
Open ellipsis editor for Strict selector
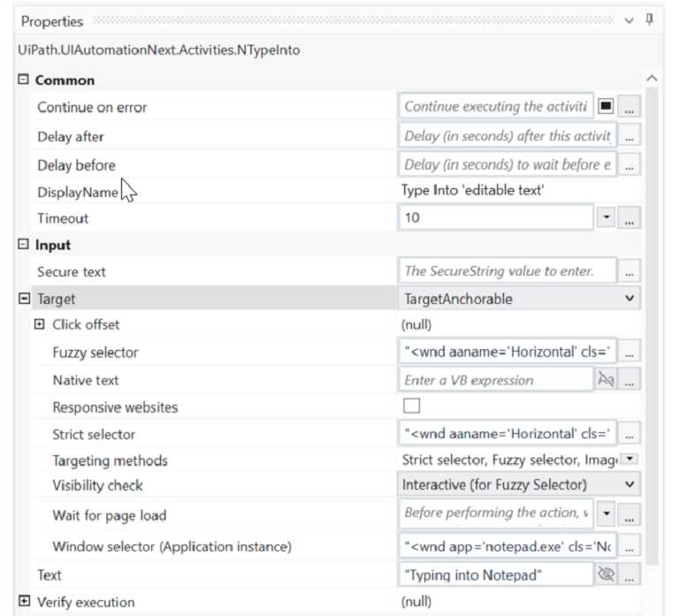point(629,434)
